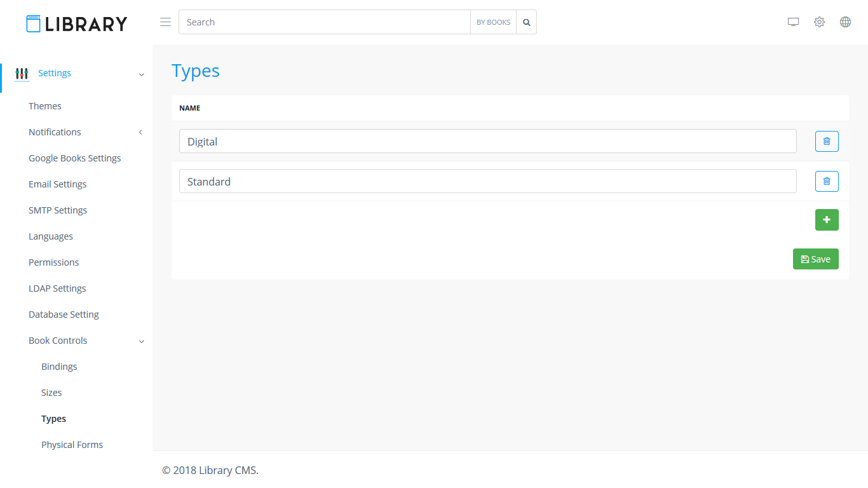Collapse the Book Controls submenu

[141, 341]
